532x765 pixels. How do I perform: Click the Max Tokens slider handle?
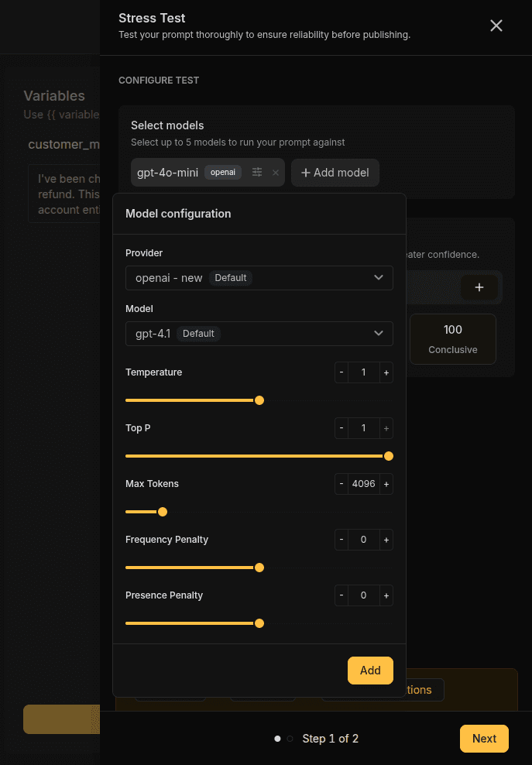[x=163, y=512]
